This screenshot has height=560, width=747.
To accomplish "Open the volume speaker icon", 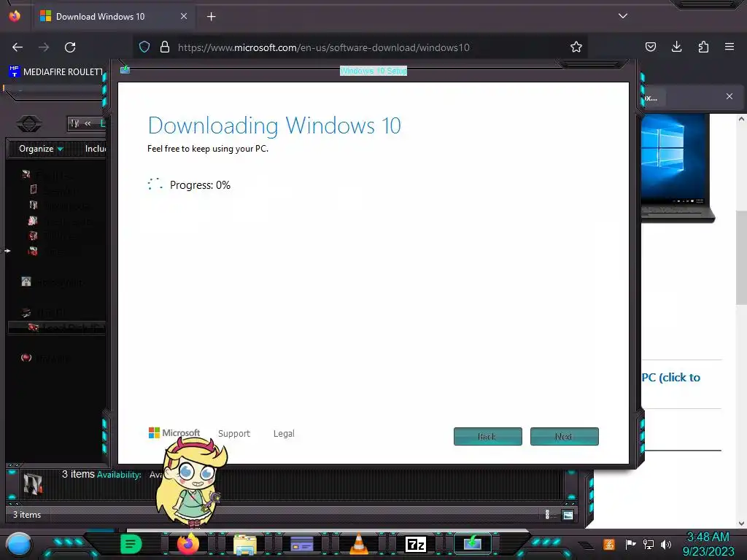I will pos(665,544).
